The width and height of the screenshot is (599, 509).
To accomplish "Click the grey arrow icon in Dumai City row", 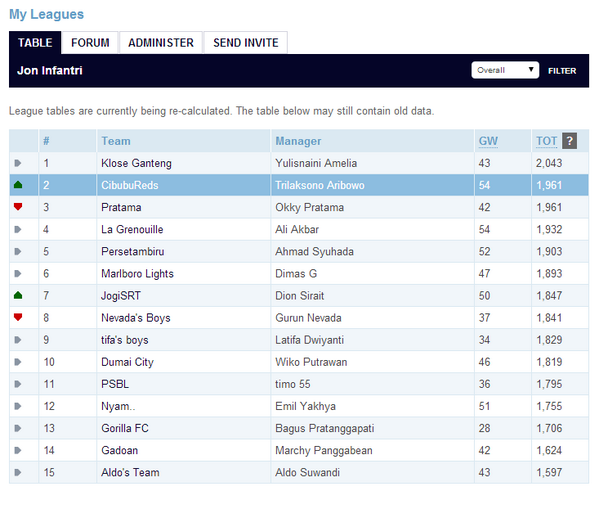I will [x=18, y=362].
